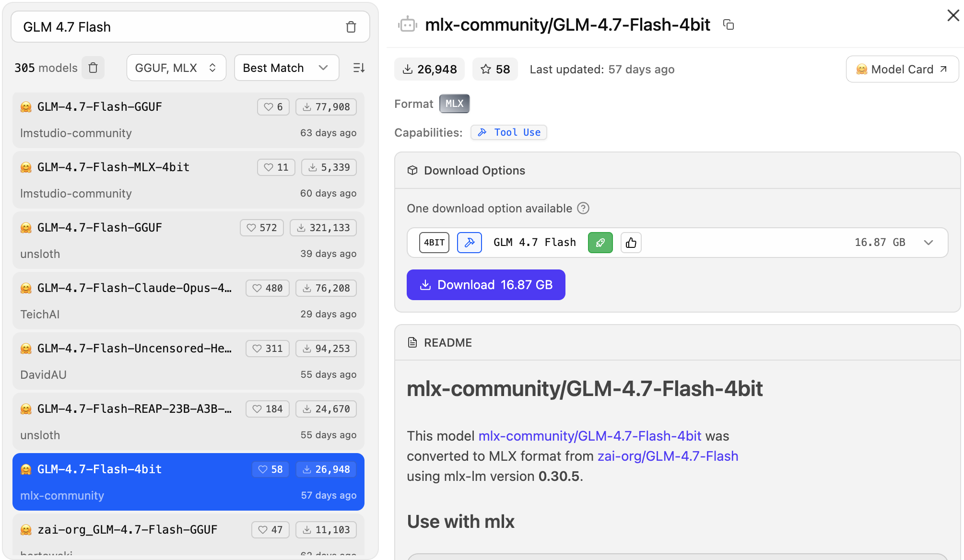Click the blue tool use hammer icon badge
The height and width of the screenshot is (560, 964).
[469, 243]
